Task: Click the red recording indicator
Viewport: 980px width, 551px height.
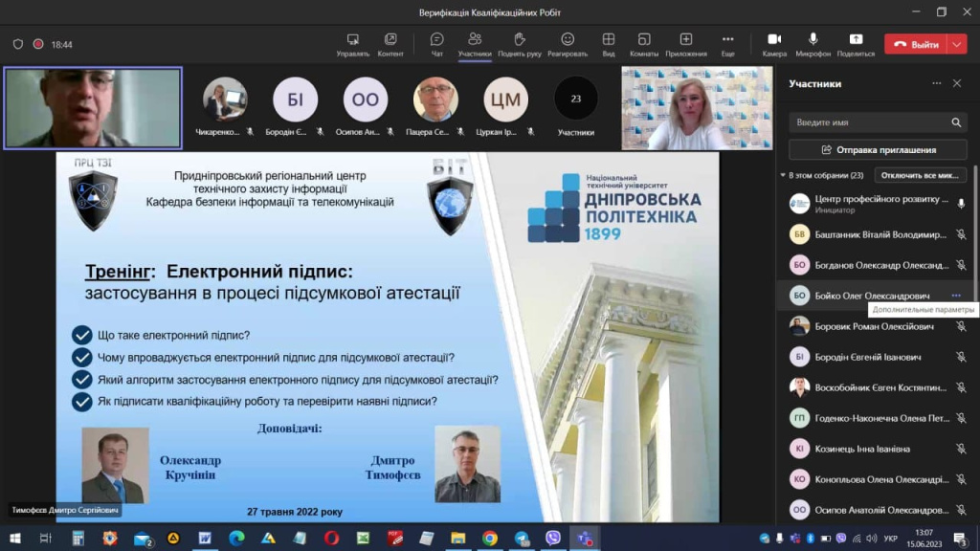Action: coord(38,44)
